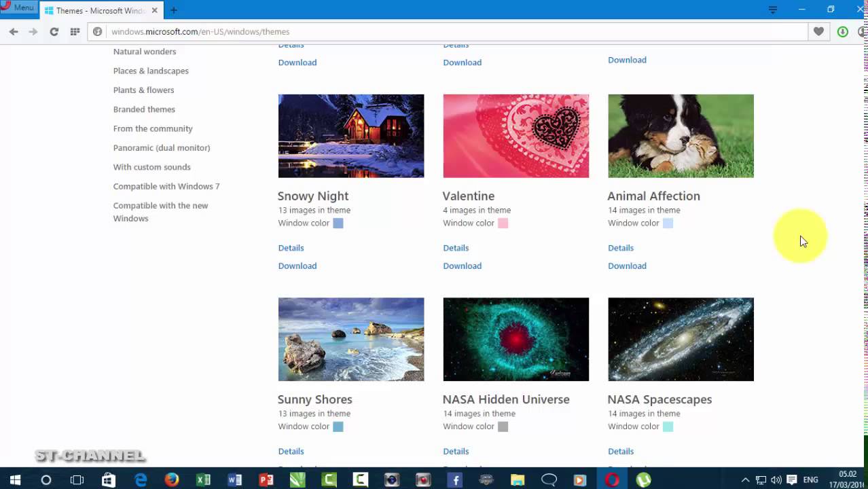
Task: Click the address bar URL field
Action: (x=448, y=31)
